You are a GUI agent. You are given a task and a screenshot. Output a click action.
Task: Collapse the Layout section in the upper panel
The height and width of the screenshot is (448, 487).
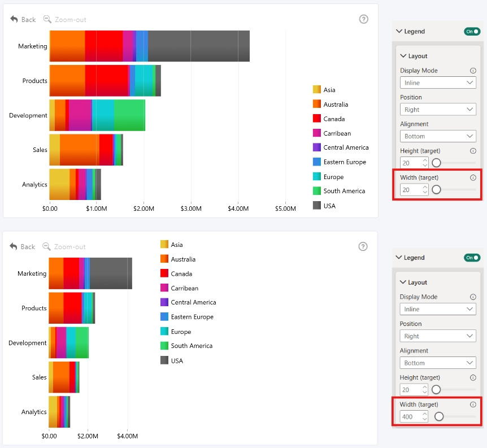[x=403, y=56]
